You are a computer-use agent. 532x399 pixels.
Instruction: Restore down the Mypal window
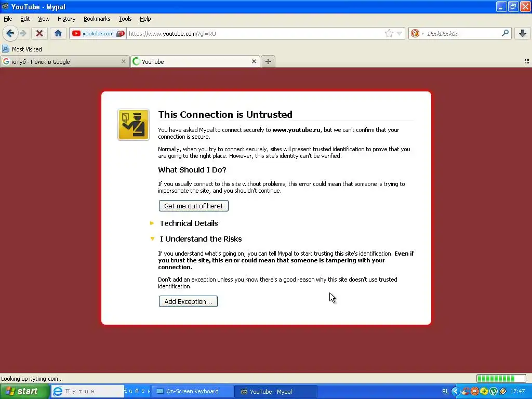click(513, 6)
